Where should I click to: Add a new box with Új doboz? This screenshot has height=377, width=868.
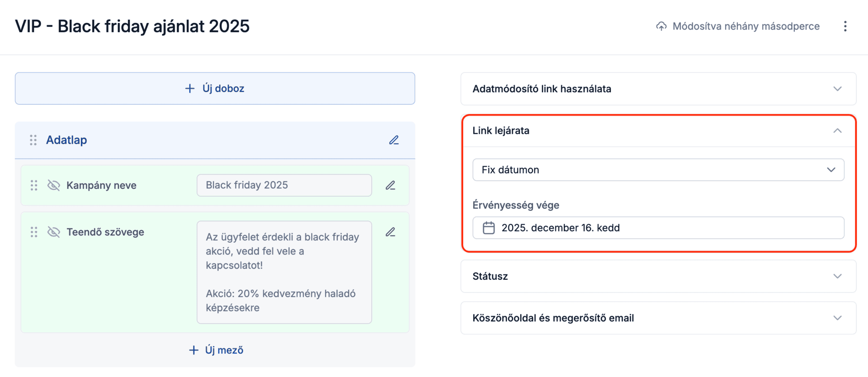tap(215, 89)
